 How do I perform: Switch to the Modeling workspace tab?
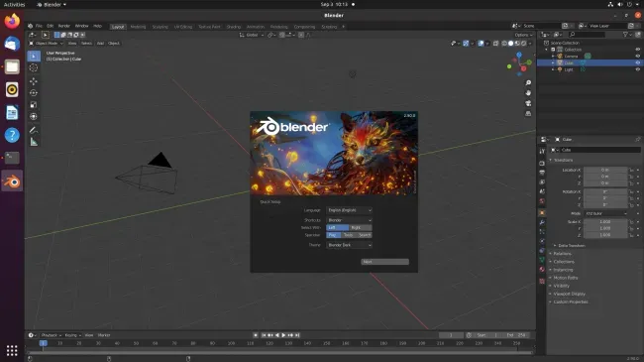point(138,27)
